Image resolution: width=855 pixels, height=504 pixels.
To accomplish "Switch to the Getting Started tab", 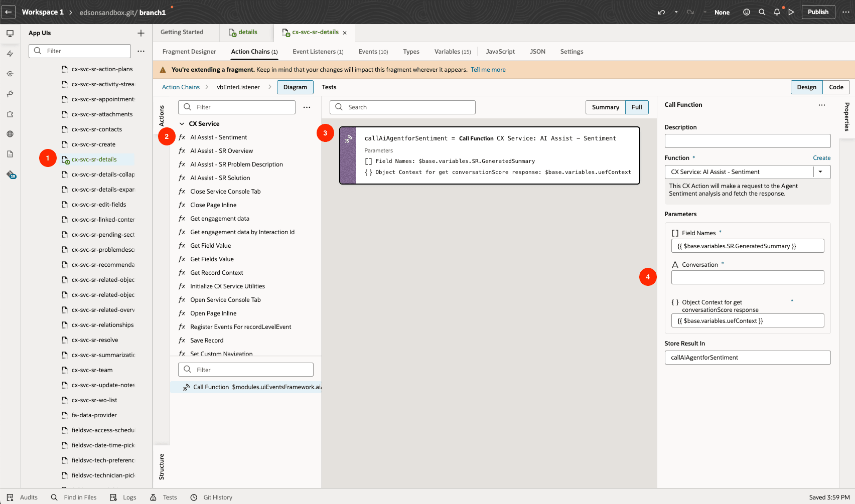I will tap(182, 32).
